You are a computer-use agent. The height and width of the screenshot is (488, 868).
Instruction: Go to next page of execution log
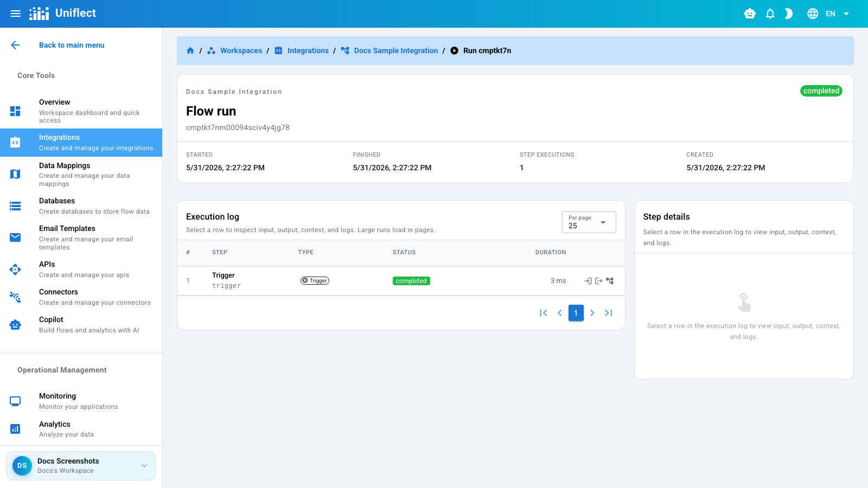pos(592,313)
